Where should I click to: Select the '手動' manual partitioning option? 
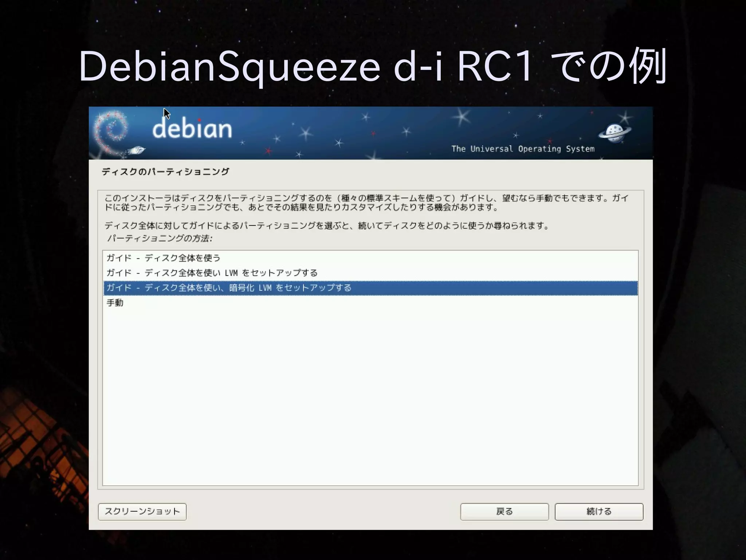tap(370, 303)
